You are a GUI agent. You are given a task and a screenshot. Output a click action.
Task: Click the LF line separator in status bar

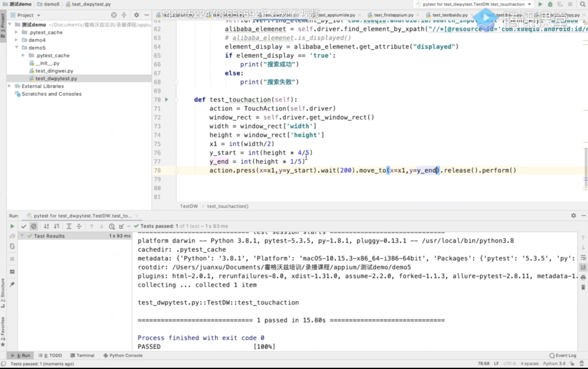tap(496, 363)
